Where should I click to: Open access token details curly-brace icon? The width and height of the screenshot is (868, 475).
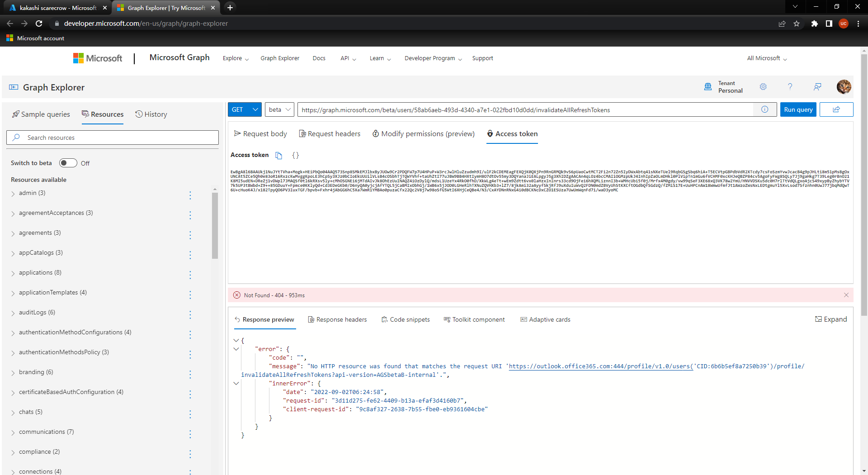(x=295, y=156)
